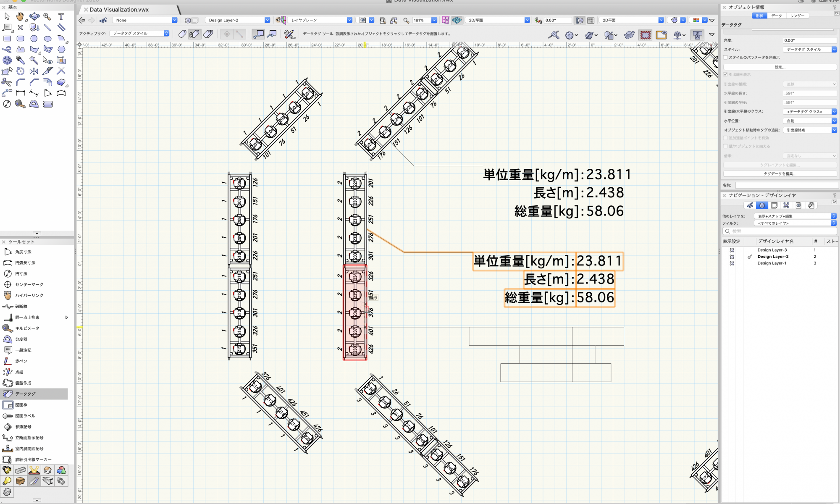Screen dimensions: 840x504
Task: Open 他のレイヤを 表示+スナップ+編集 dropdown
Action: coord(795,216)
